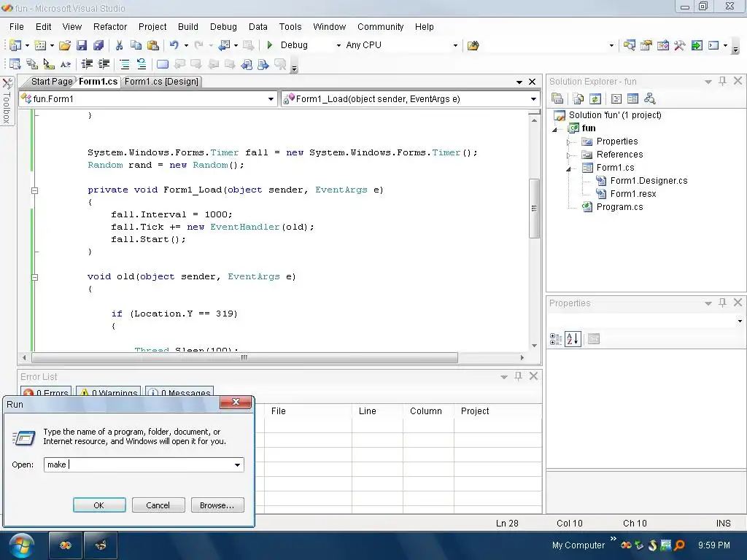
Task: Cut selection with the scissors icon
Action: [119, 45]
